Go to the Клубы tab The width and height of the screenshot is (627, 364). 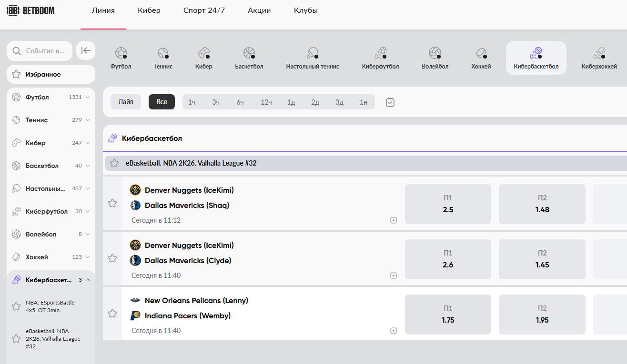pos(306,10)
